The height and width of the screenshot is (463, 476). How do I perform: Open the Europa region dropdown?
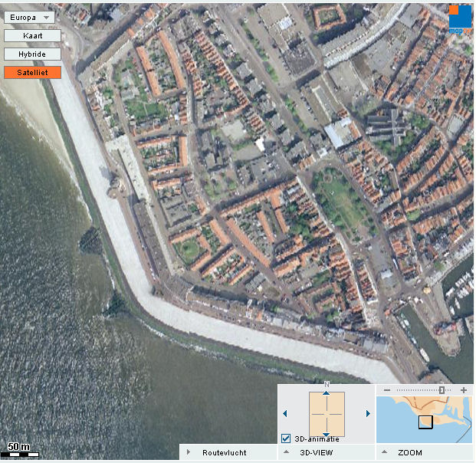point(29,17)
